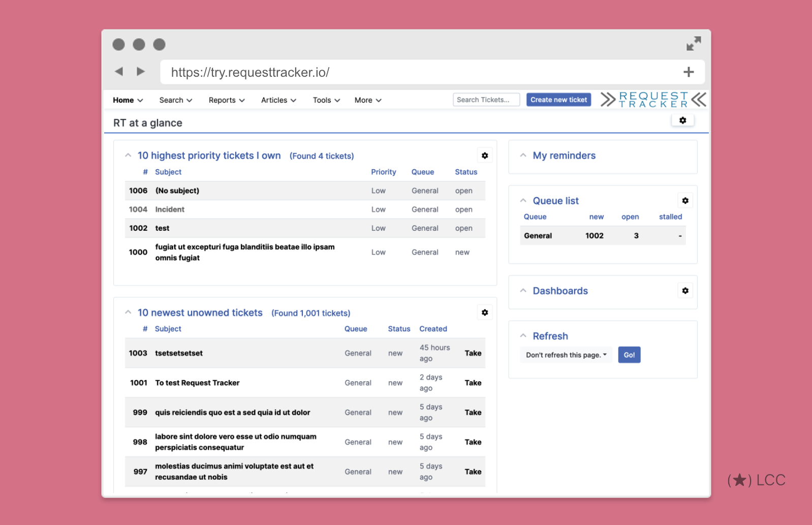Sort owned tickets by Priority column

tap(383, 172)
